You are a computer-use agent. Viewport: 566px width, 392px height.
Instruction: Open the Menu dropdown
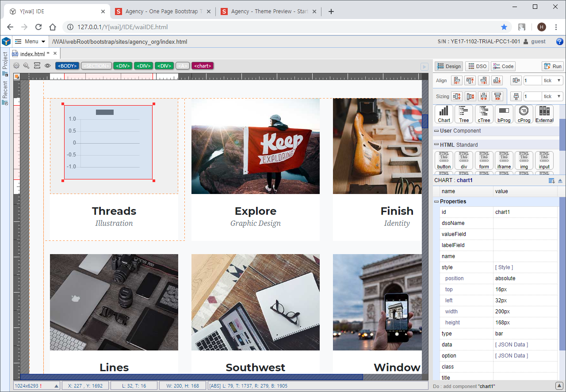coord(30,42)
